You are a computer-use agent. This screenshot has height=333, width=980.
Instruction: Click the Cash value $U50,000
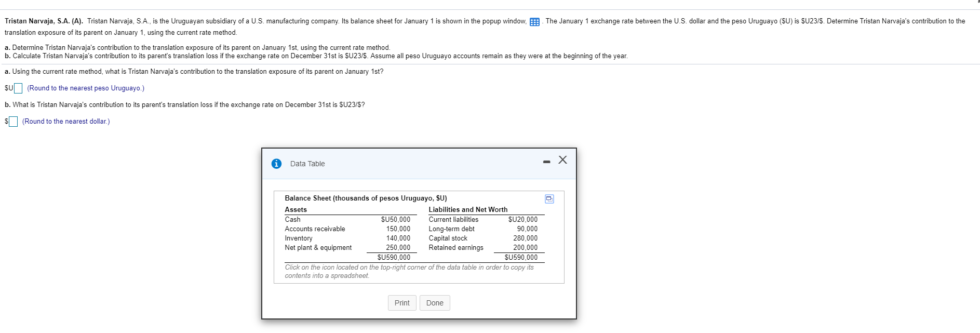click(x=396, y=220)
